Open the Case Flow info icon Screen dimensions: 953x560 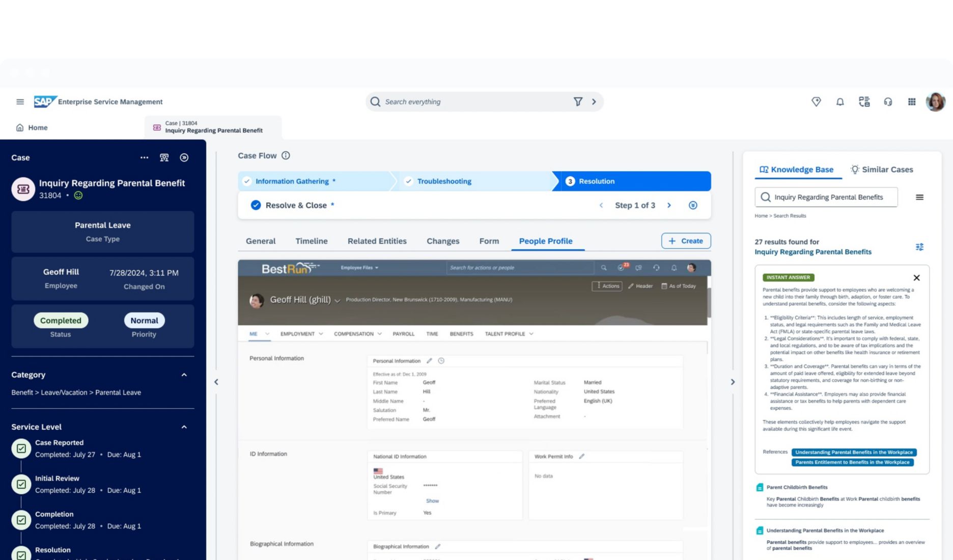tap(286, 156)
